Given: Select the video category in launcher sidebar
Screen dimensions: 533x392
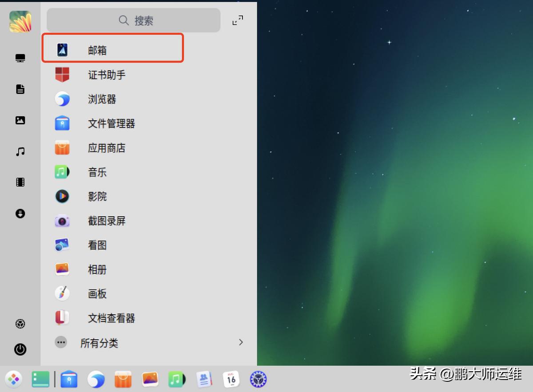Looking at the screenshot, I should [20, 182].
